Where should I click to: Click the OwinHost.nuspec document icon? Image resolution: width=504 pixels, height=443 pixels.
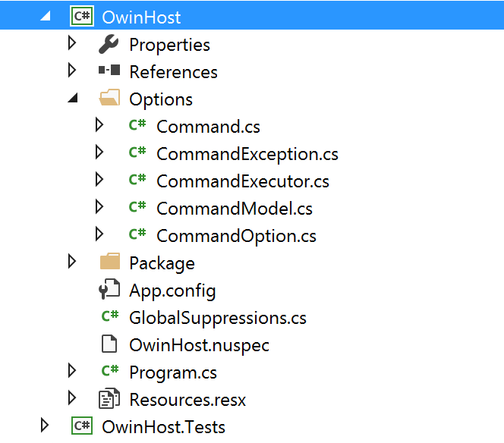(109, 344)
